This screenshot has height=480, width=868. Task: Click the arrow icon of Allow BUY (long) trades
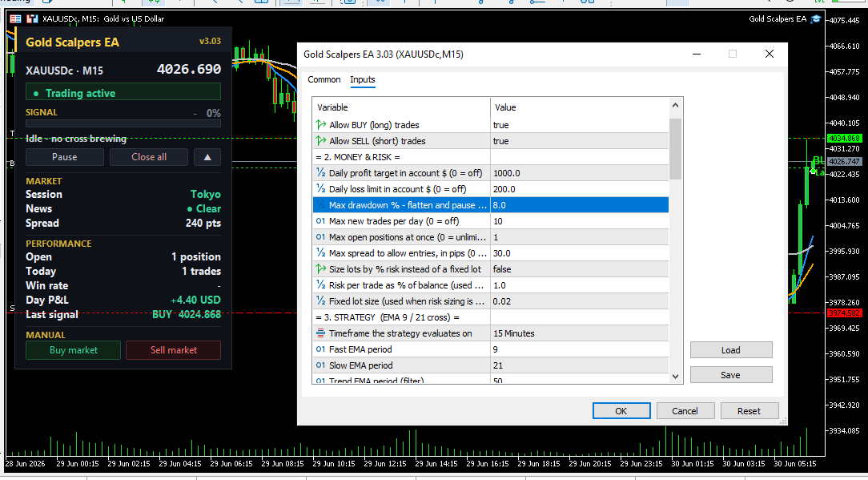pyautogui.click(x=321, y=125)
